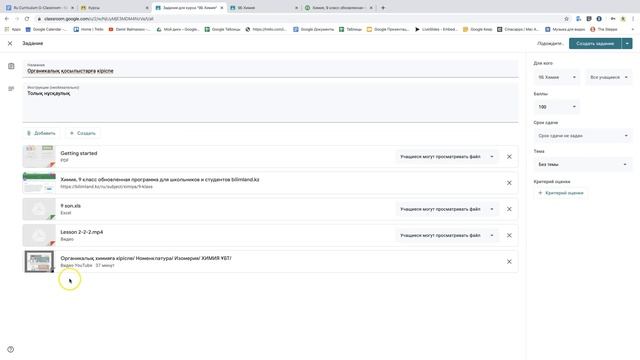Open permission dropdown for Getting started file
Screen dimensions: 640x360
coord(447,157)
